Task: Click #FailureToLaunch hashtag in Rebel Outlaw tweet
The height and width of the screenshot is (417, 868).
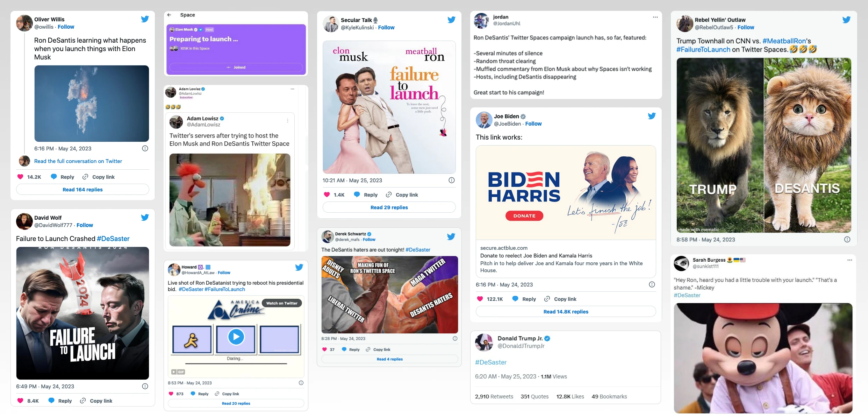Action: point(703,49)
